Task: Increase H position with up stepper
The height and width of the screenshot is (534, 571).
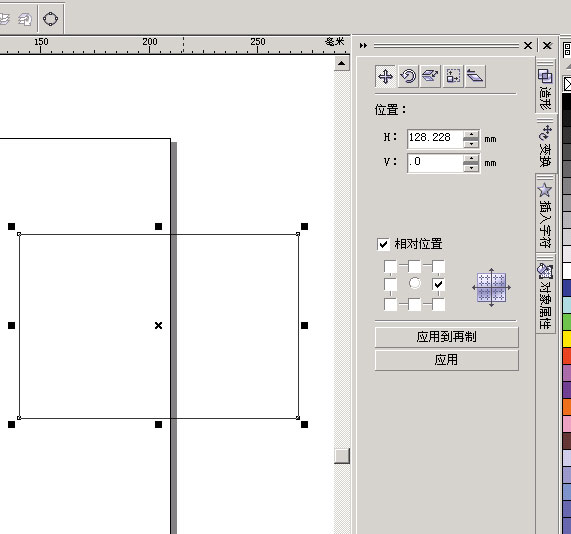Action: pyautogui.click(x=472, y=135)
